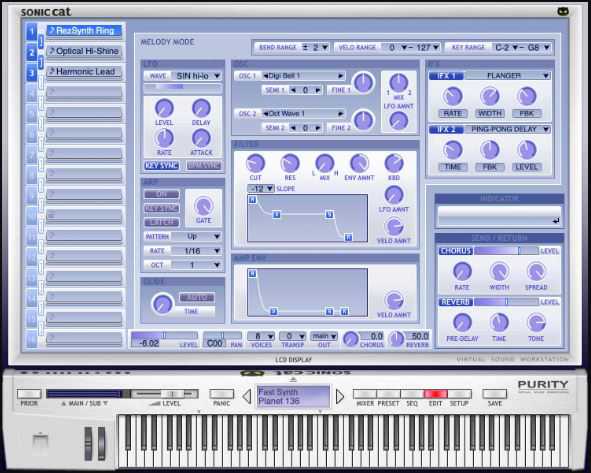Adjust the Chorus send level slider
This screenshot has height=473, width=591.
tap(506, 251)
